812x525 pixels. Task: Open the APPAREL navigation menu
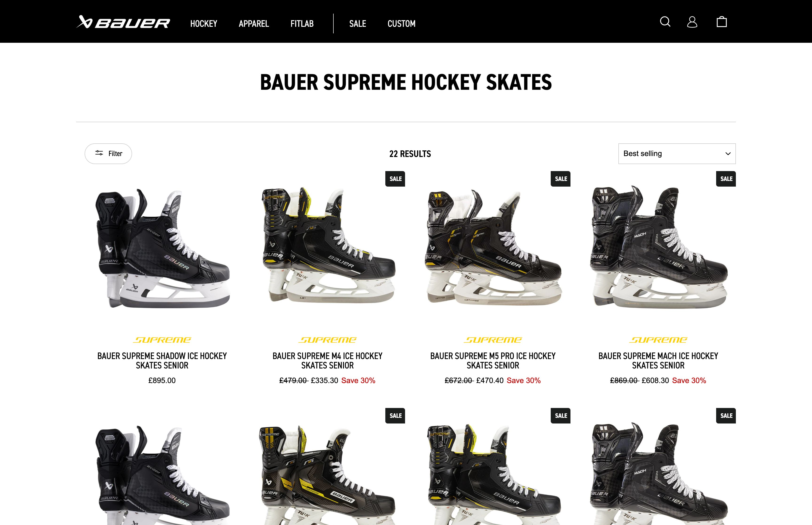coord(254,24)
